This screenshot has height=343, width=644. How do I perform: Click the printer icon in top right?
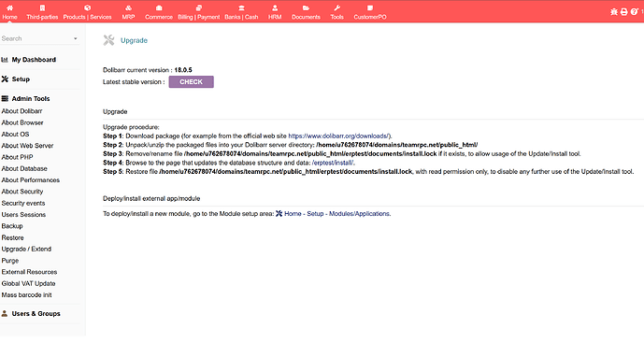pos(623,12)
